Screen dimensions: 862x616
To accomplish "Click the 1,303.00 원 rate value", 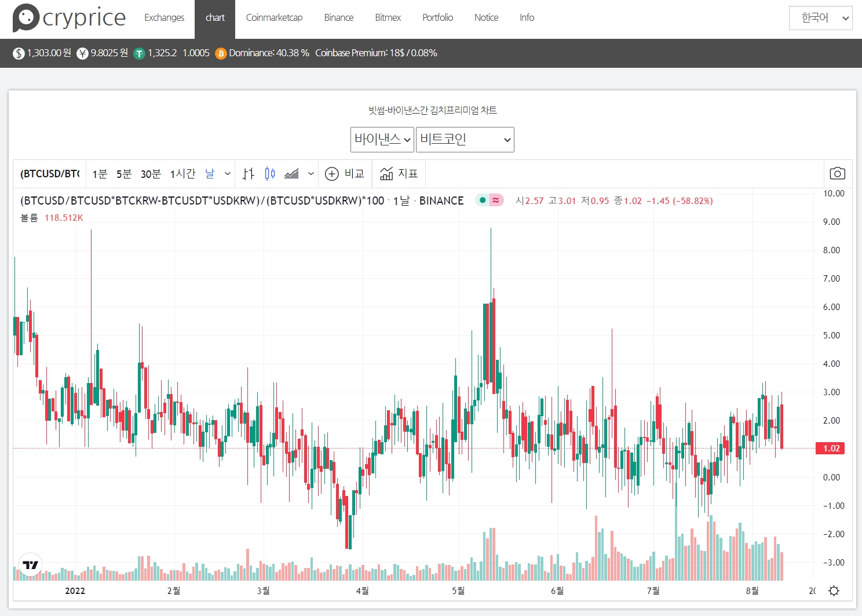I will coord(49,53).
